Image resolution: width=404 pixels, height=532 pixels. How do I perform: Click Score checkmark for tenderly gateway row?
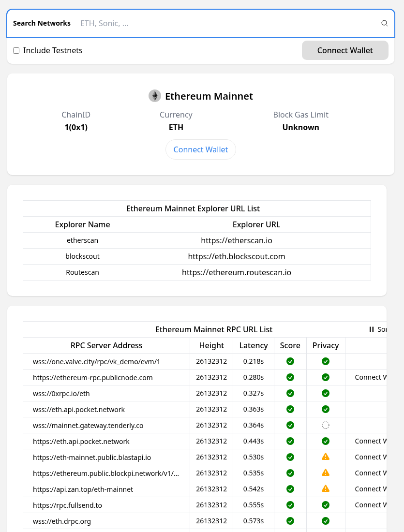click(x=290, y=425)
